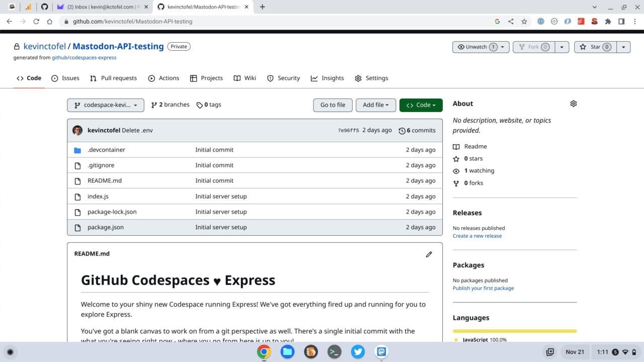Image resolution: width=644 pixels, height=362 pixels.
Task: Open Twitter app on shelf
Action: point(358,352)
